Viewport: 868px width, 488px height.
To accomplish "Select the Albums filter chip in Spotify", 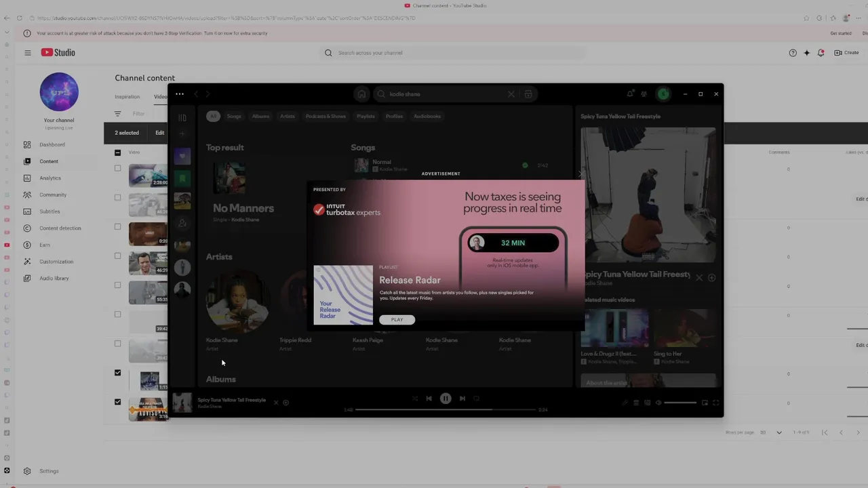I will pyautogui.click(x=260, y=116).
